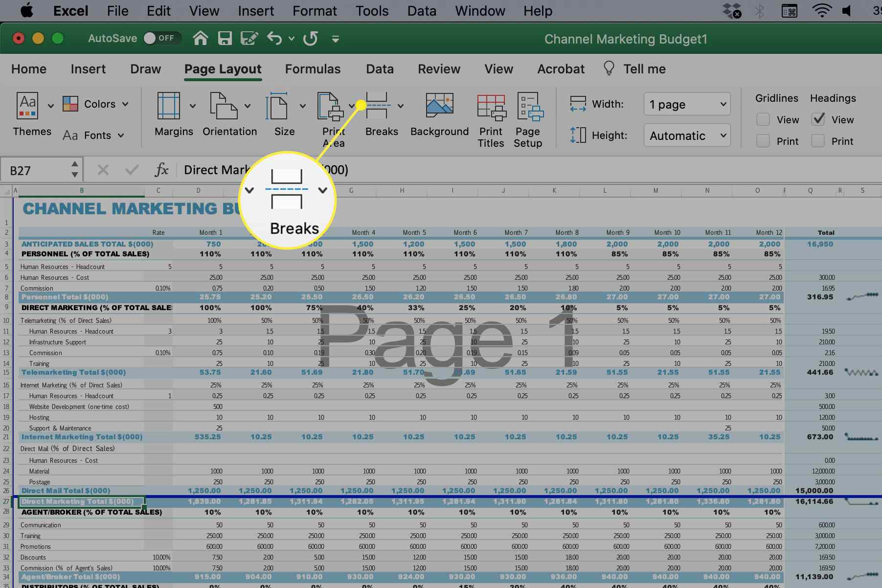The width and height of the screenshot is (882, 588).
Task: Click the Bluetooth status icon
Action: click(759, 11)
